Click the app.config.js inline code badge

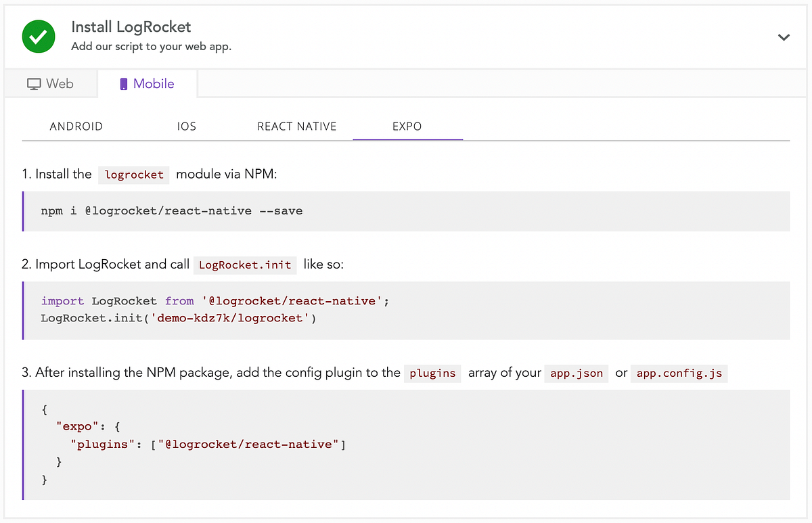tap(679, 373)
